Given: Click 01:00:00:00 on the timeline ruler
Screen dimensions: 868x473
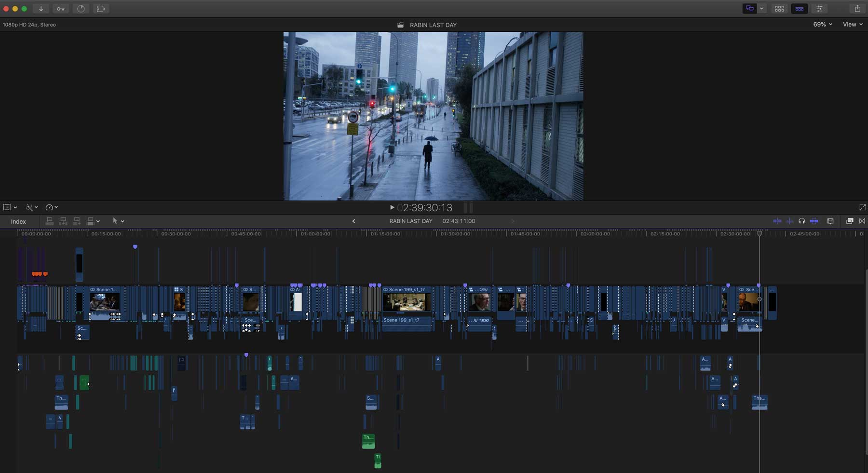Looking at the screenshot, I should coord(315,234).
